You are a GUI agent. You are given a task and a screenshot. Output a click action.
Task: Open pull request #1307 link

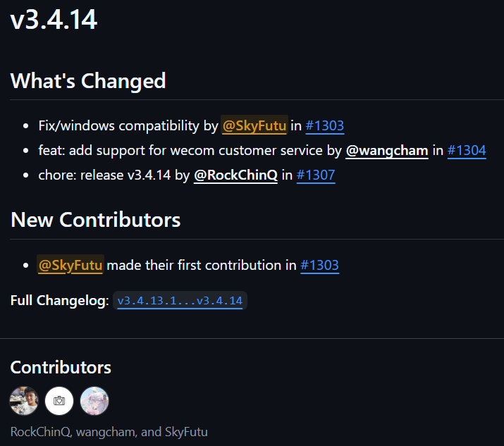[316, 175]
